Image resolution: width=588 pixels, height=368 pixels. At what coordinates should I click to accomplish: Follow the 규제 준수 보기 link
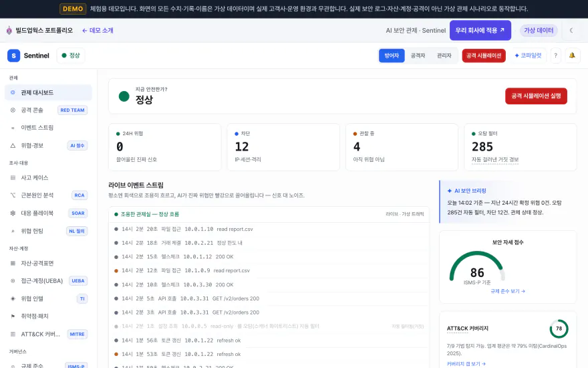point(508,291)
